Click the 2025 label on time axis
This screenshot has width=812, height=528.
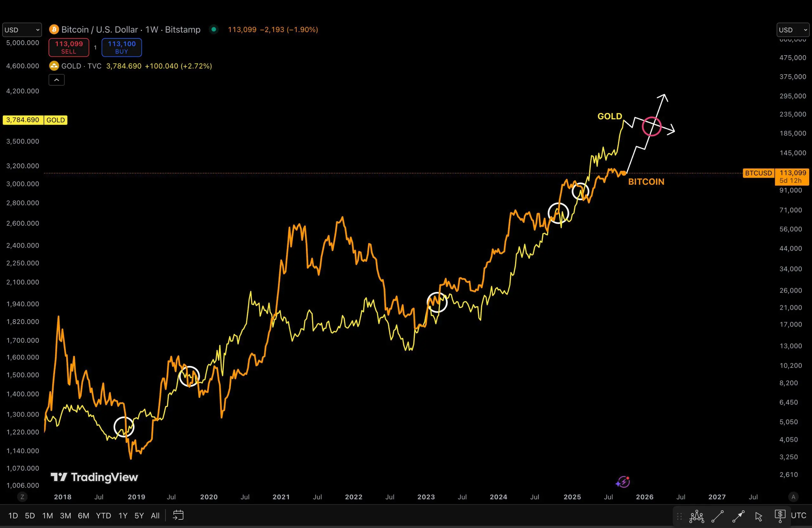click(572, 497)
